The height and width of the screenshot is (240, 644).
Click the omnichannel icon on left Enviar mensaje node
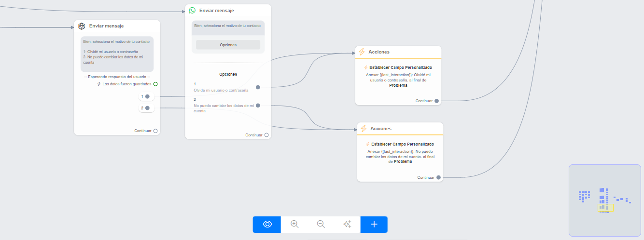pos(82,26)
